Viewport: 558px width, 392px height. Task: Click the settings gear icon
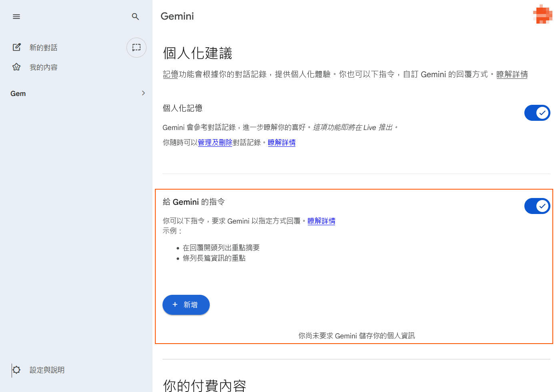(16, 370)
